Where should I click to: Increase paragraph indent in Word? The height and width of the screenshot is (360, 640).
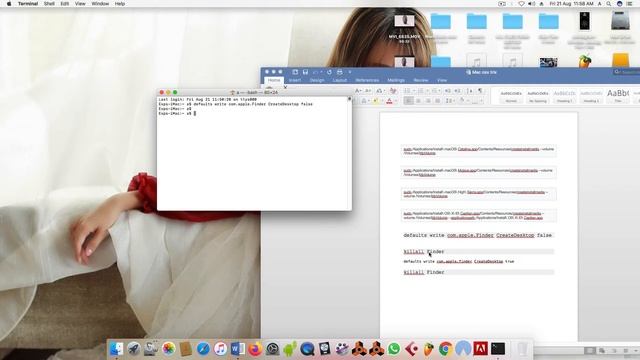tap(458, 91)
